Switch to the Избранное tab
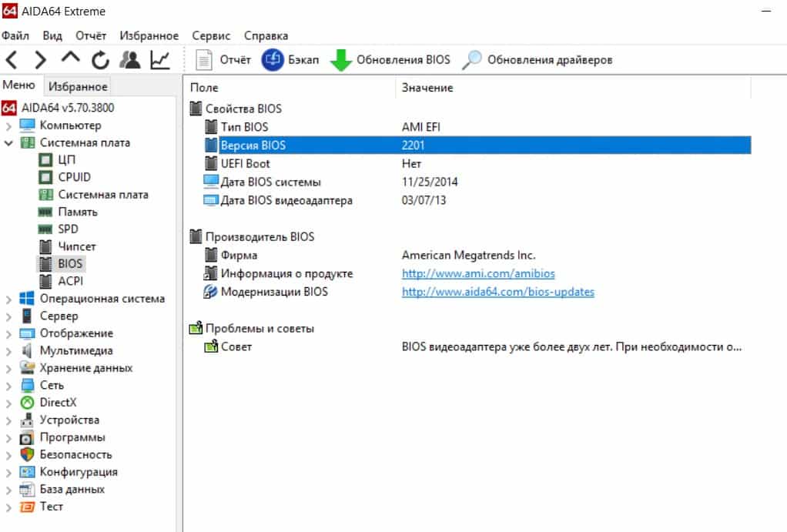The height and width of the screenshot is (532, 787). coord(77,86)
